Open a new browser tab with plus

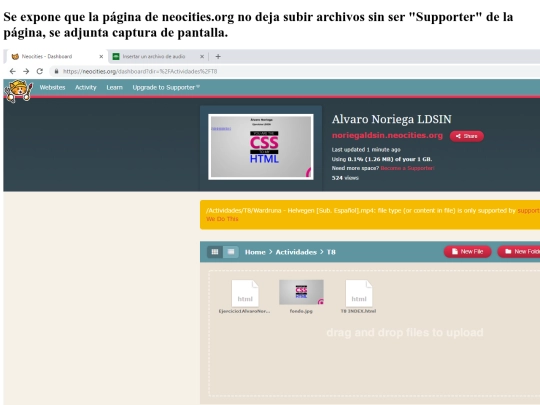(x=218, y=56)
